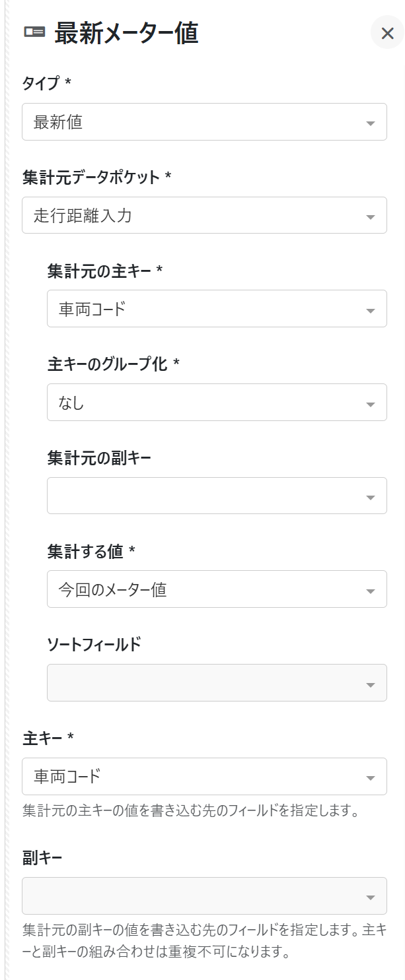The width and height of the screenshot is (405, 980).
Task: Click the 最新メーター値 panel title
Action: point(126,32)
